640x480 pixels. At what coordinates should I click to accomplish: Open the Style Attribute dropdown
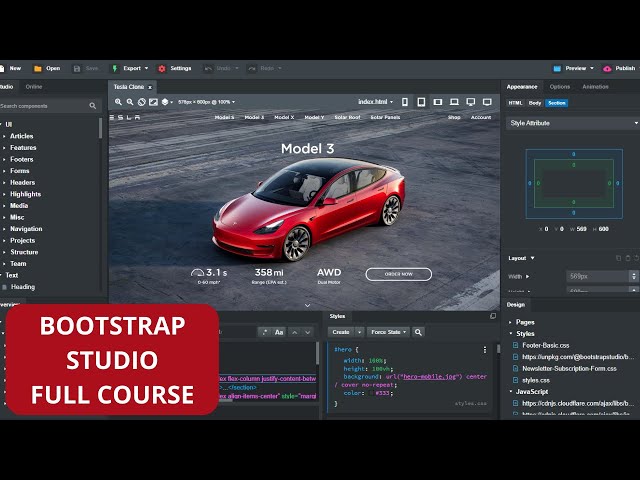coord(573,123)
